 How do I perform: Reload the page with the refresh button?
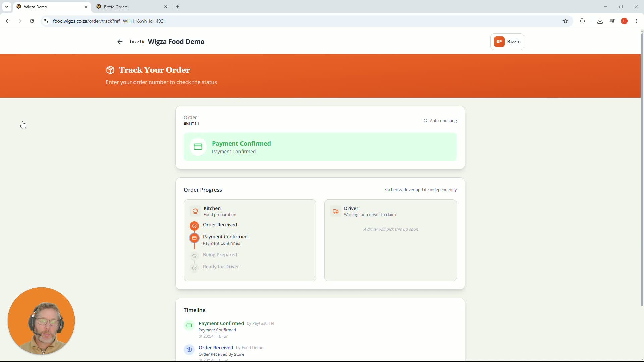pos(32,21)
